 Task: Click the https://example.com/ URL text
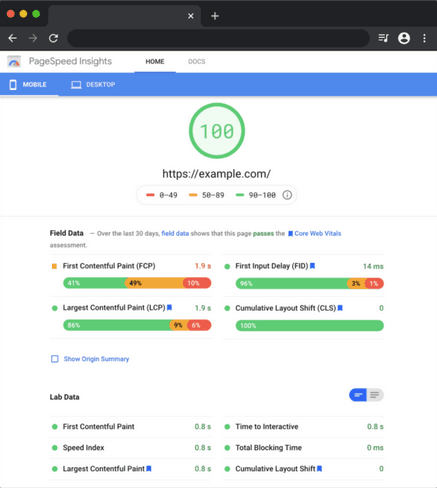tap(217, 174)
